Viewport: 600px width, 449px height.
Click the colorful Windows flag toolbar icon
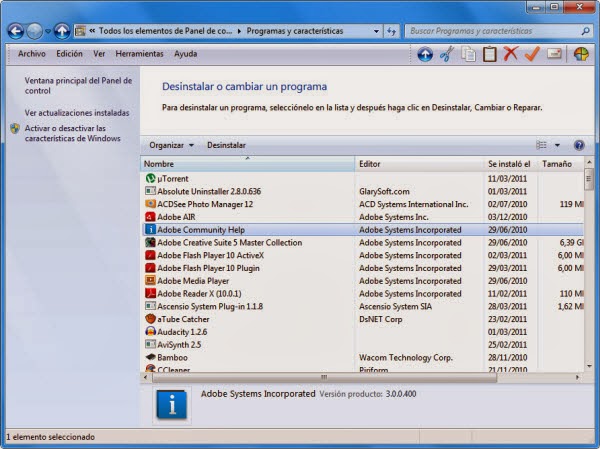point(581,54)
